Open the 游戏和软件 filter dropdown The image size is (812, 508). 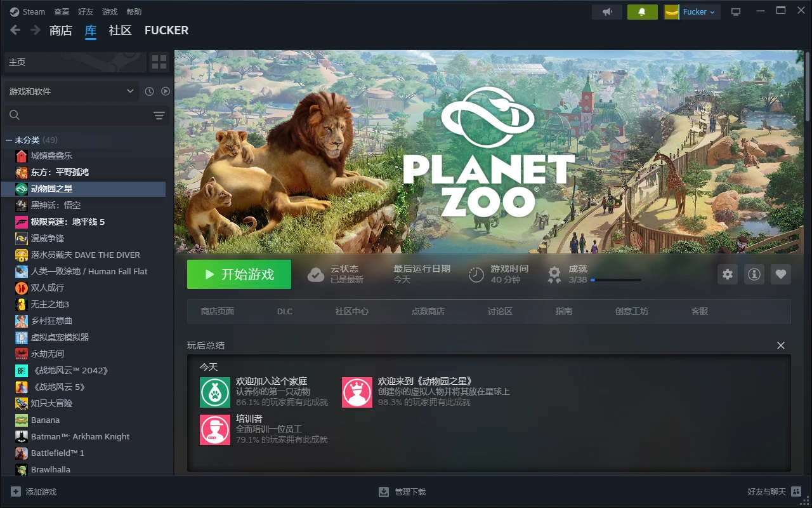click(71, 91)
